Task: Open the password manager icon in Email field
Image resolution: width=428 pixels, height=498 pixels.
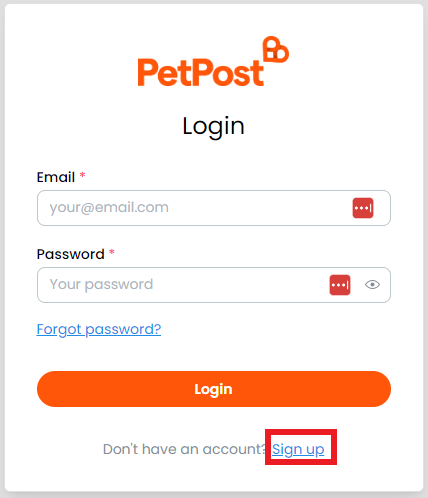Action: 363,208
